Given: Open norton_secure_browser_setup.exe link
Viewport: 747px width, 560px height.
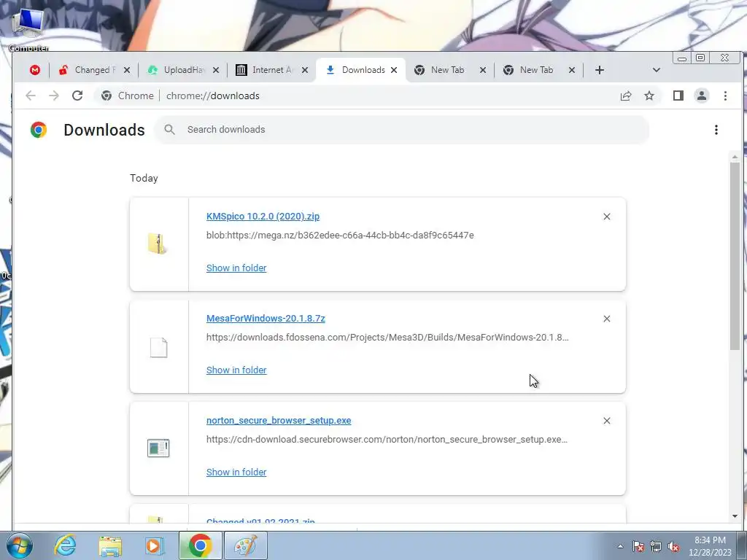Looking at the screenshot, I should coord(279,421).
